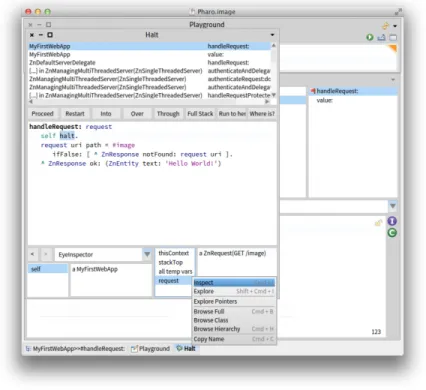Click the stack list scroll-right arrow
This screenshot has height=390, width=426.
pyautogui.click(x=267, y=101)
